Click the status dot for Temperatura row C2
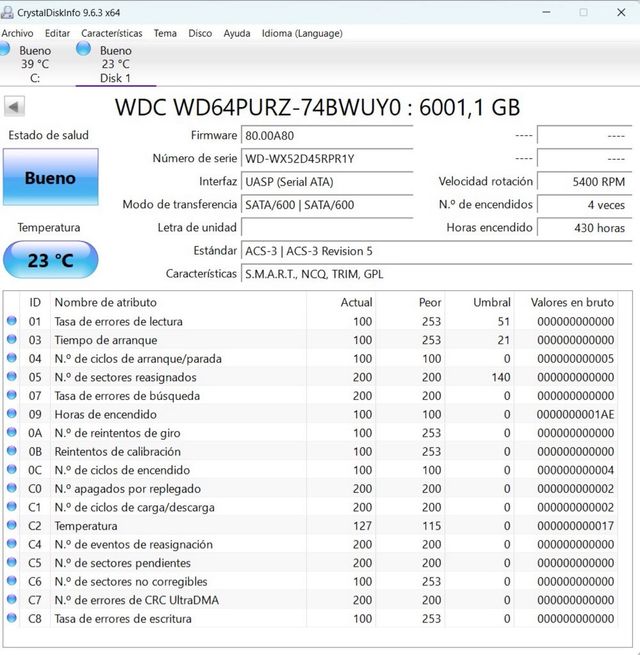Image resolution: width=640 pixels, height=655 pixels. (x=12, y=525)
